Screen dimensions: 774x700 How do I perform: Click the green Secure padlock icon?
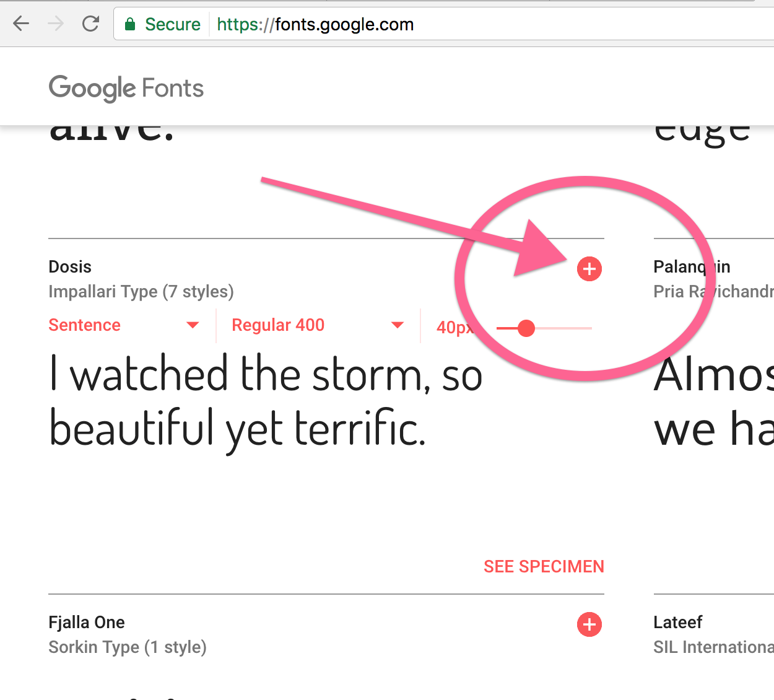[130, 24]
